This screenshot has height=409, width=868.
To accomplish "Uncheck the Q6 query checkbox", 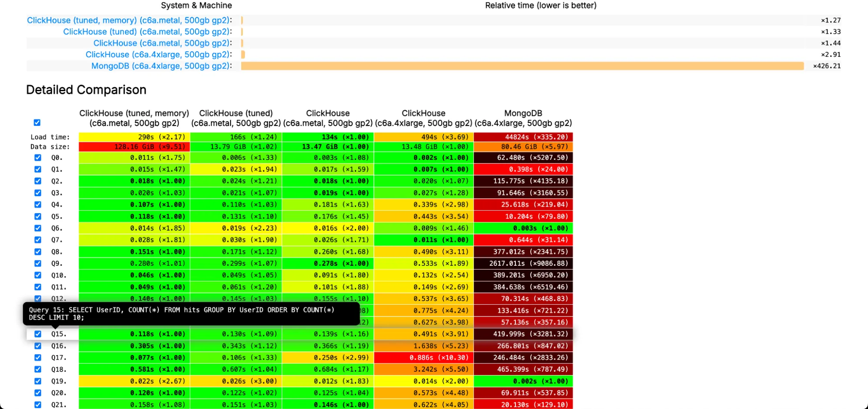I will [38, 228].
